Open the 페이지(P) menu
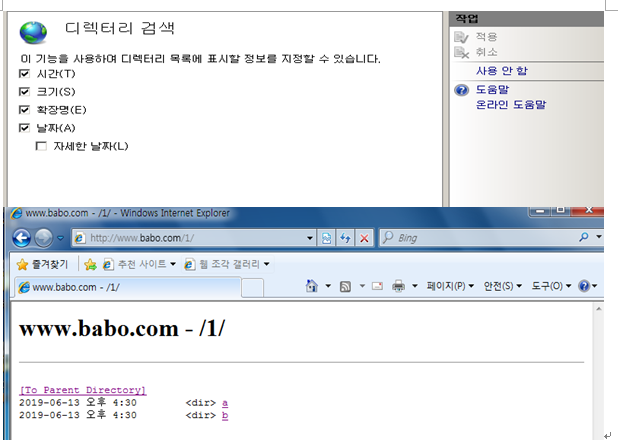 [450, 286]
